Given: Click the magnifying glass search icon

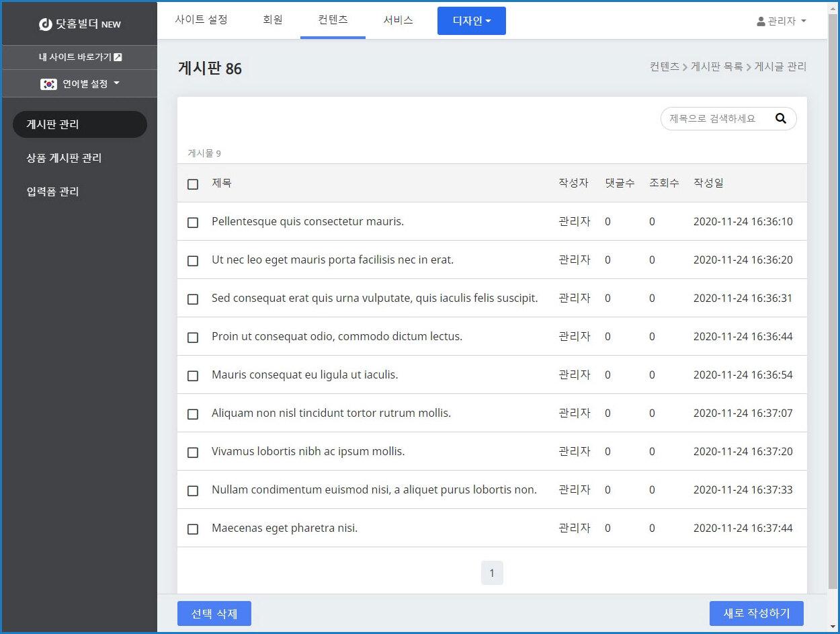Looking at the screenshot, I should coord(780,118).
